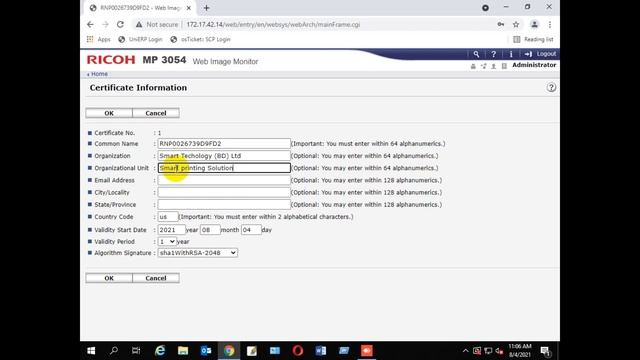
Task: Open the information 'i' icon in header
Action: click(511, 54)
